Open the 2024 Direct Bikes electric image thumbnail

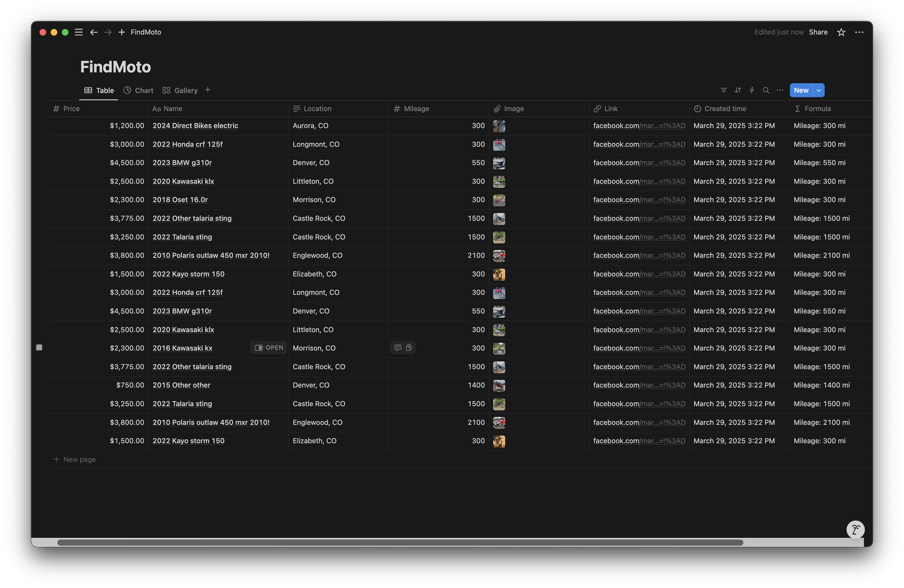click(x=499, y=126)
